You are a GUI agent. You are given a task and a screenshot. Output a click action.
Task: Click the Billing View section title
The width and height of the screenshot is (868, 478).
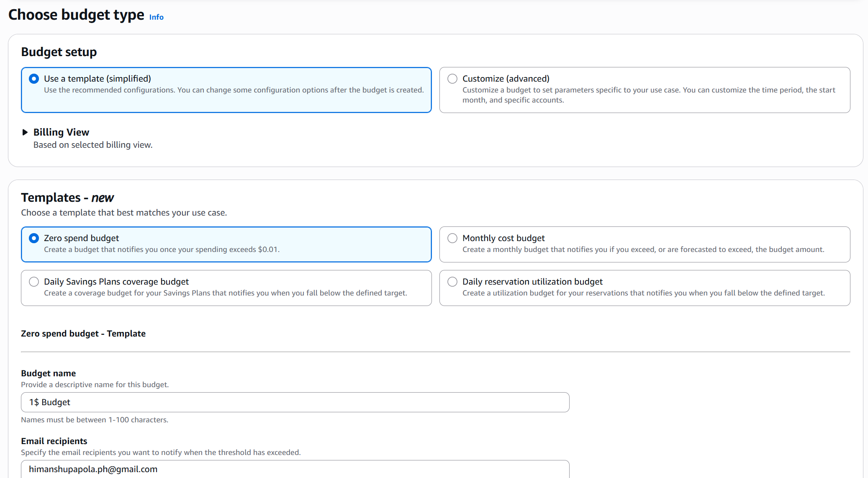61,132
